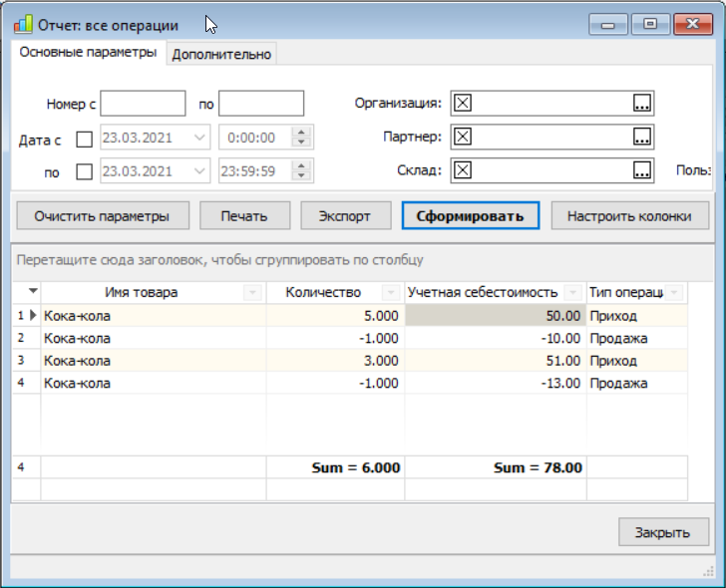The width and height of the screenshot is (726, 588).
Task: Select the Кока-кола cell in row 1
Action: (154, 316)
